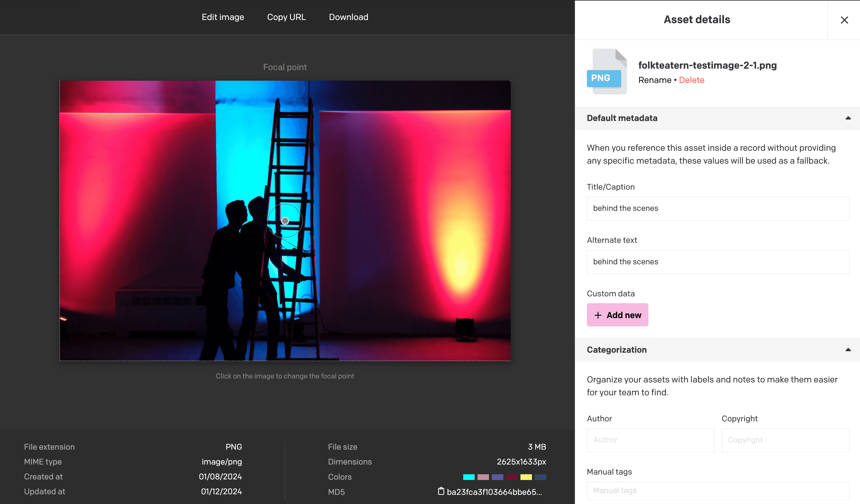The image size is (860, 504).
Task: Click into the Author input field
Action: pyautogui.click(x=650, y=440)
